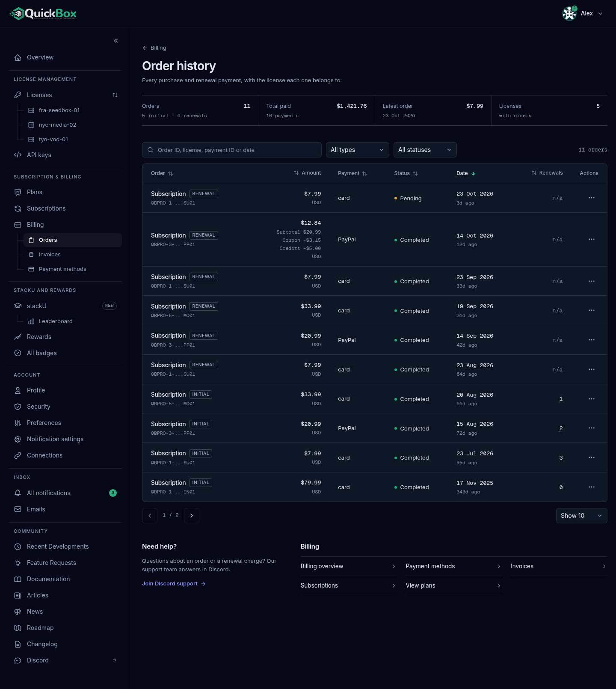
Task: Collapse the sidebar with the double-chevron icon
Action: click(x=116, y=41)
